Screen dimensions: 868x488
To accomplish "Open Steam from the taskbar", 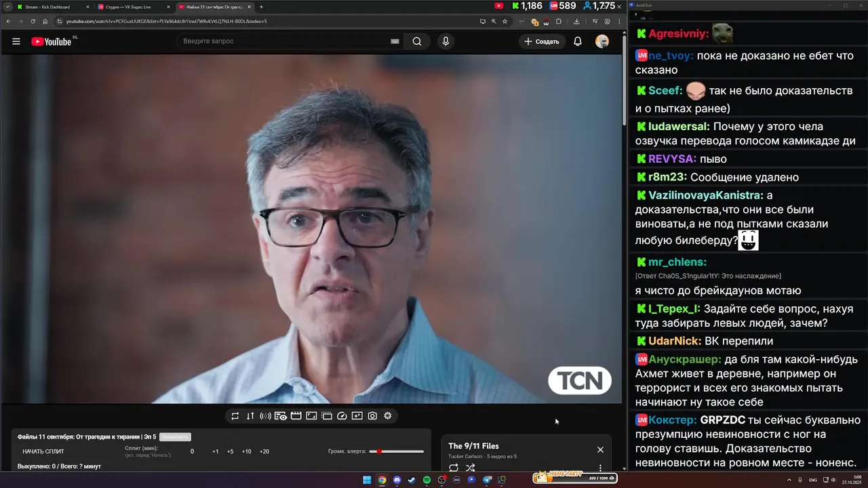I will pyautogui.click(x=412, y=480).
